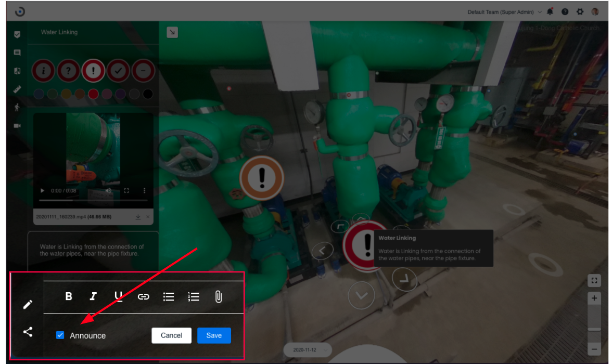
Task: Choose the minus marker type
Action: [143, 71]
